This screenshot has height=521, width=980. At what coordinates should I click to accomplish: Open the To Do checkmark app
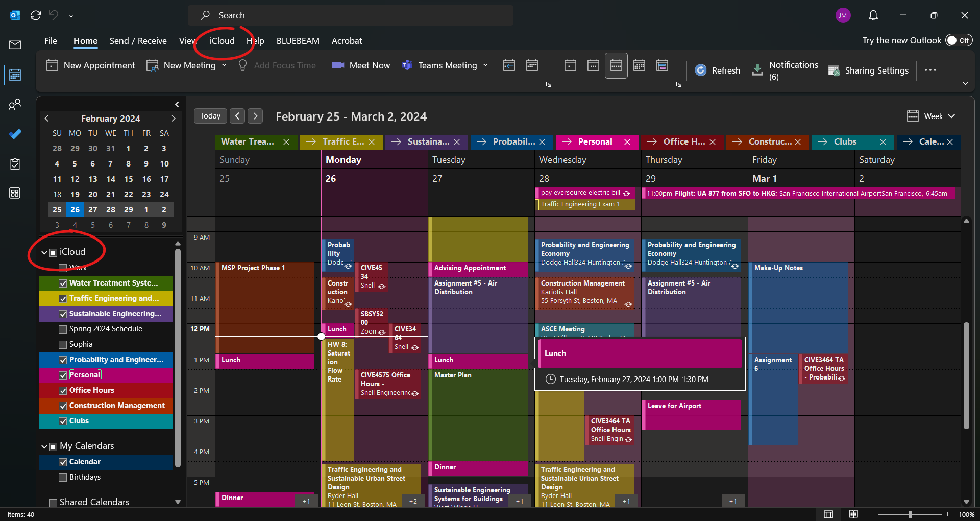[15, 134]
